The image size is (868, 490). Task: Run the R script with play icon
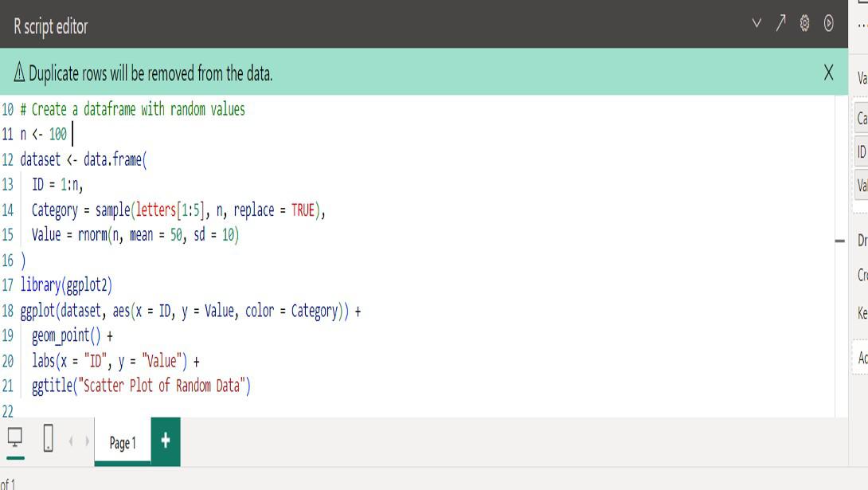828,23
